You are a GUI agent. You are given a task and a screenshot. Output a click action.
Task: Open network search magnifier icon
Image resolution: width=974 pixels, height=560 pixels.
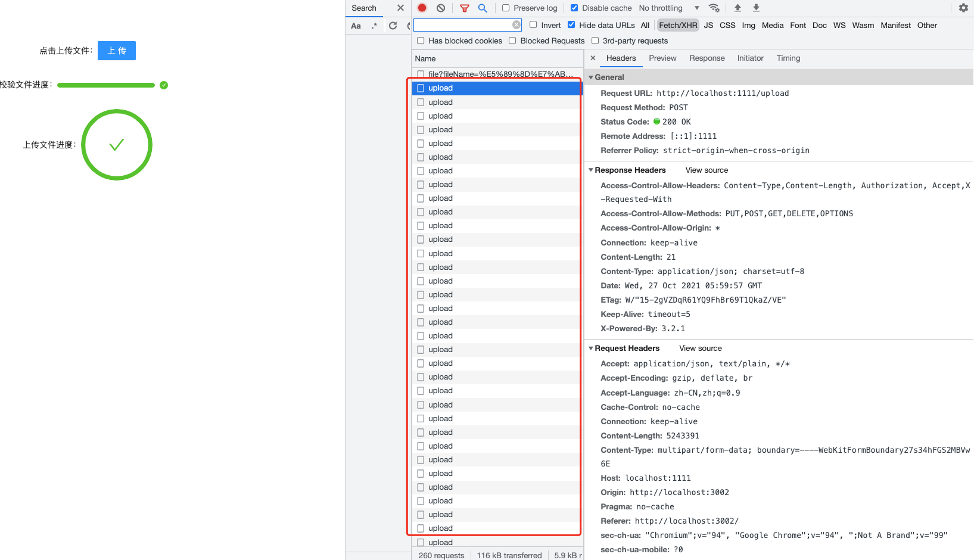tap(483, 8)
